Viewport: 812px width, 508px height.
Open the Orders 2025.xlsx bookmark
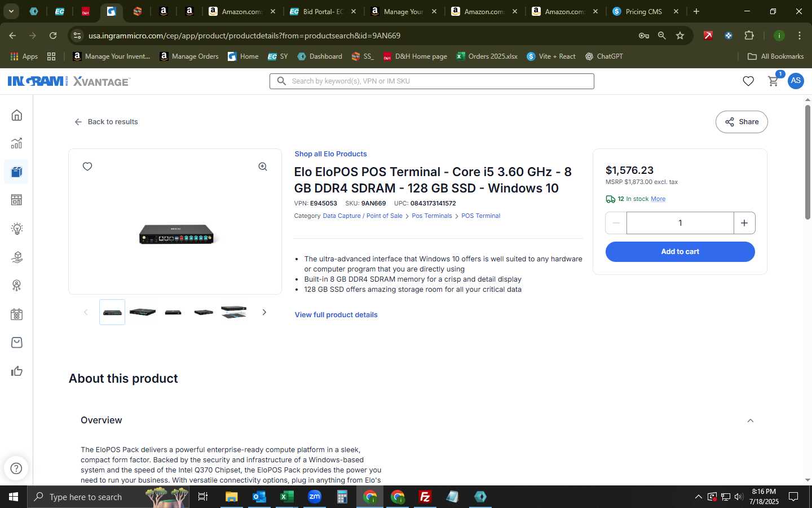pyautogui.click(x=487, y=56)
